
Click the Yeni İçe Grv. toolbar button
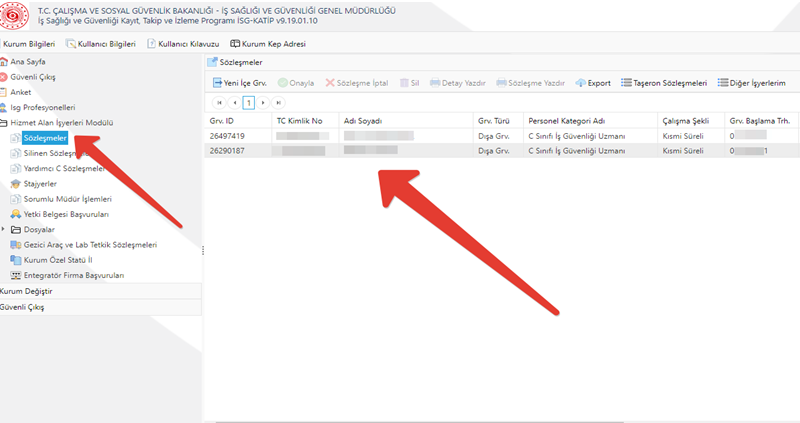241,83
